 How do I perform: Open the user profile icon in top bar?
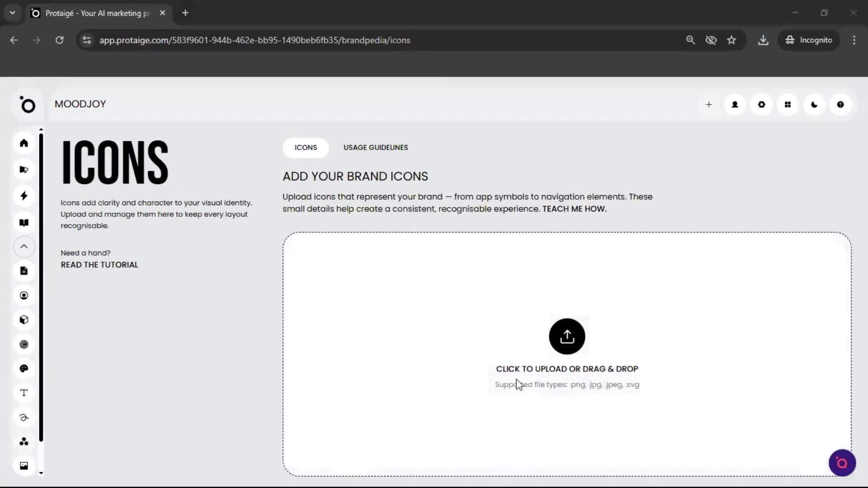pos(735,104)
